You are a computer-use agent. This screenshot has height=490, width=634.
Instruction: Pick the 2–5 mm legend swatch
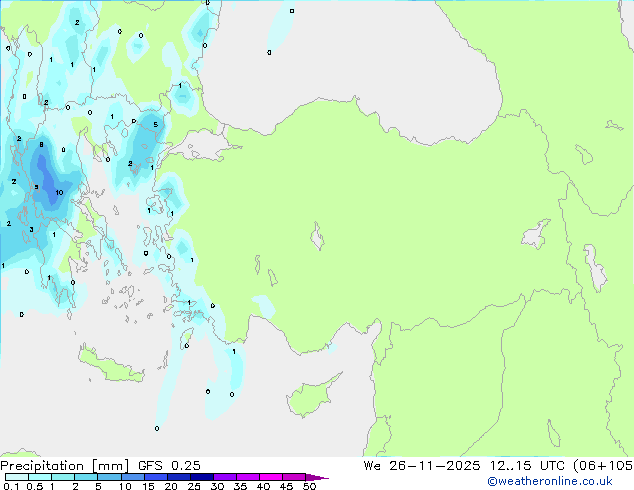[86, 477]
